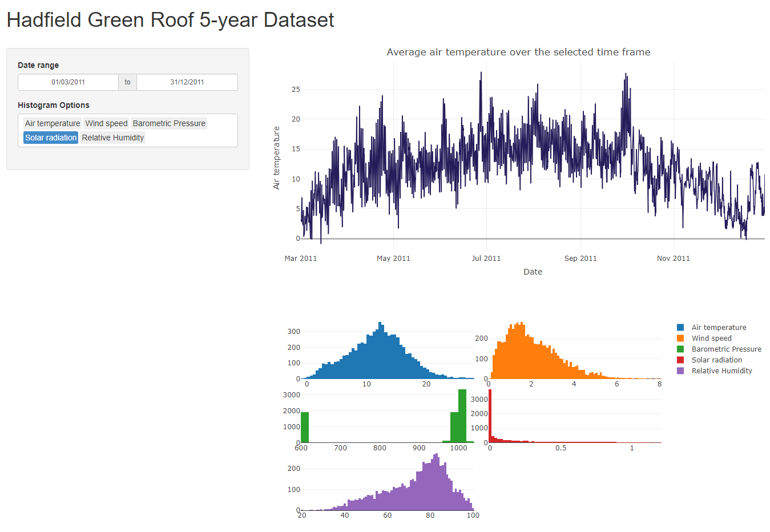Click the tall red solar radiation bar
770x532 pixels.
(x=490, y=416)
